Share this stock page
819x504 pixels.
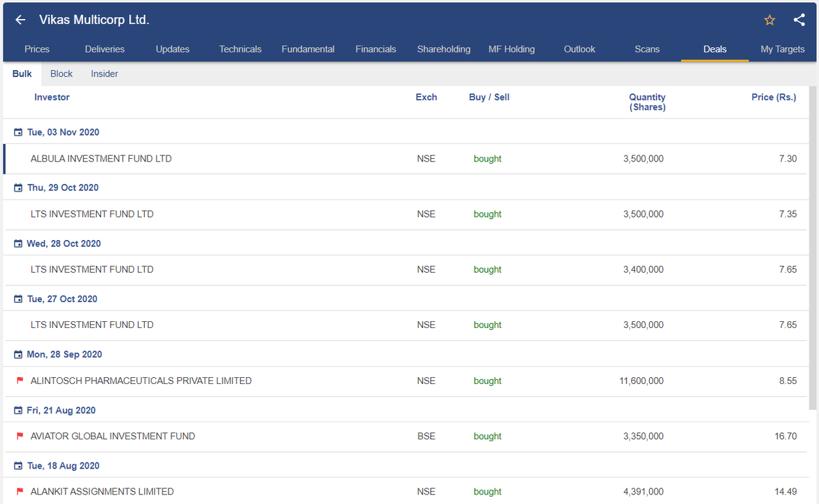point(799,20)
